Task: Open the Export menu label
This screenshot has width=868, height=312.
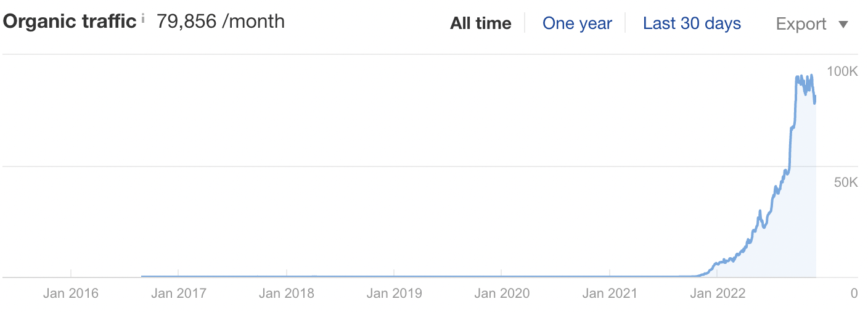Action: click(x=801, y=24)
